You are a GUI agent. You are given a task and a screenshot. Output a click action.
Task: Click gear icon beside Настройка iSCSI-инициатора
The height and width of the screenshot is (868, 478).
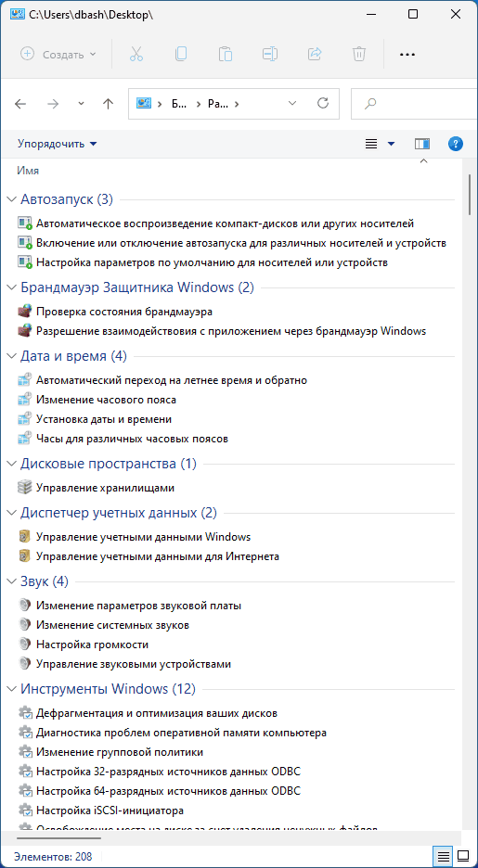24,811
